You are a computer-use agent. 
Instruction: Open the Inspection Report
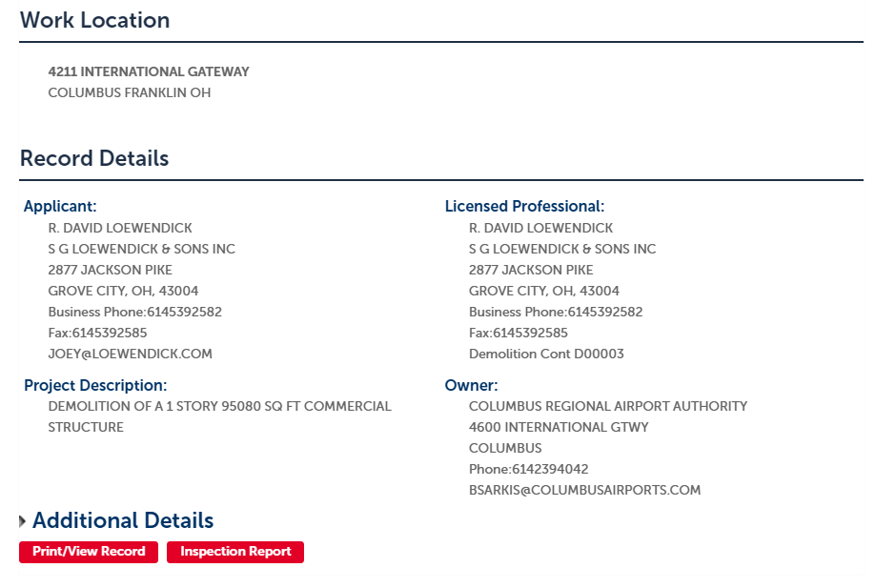click(235, 552)
